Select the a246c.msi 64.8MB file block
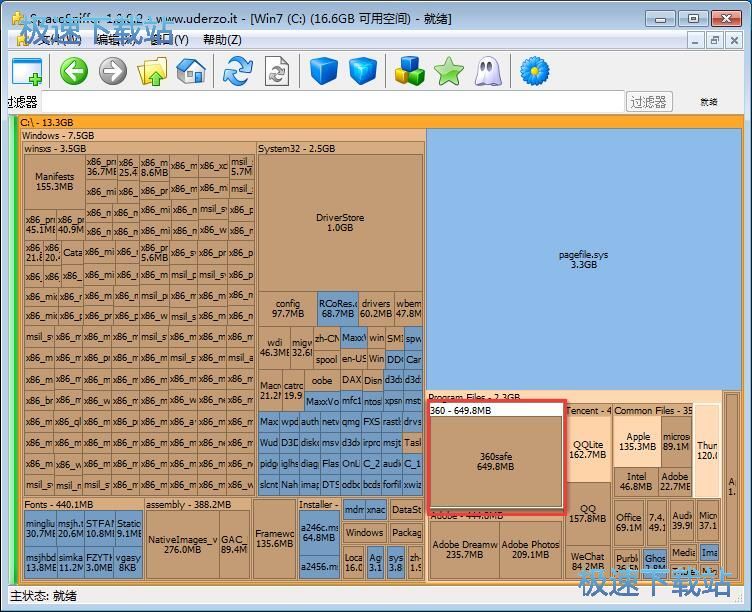Image resolution: width=752 pixels, height=612 pixels. (x=318, y=532)
